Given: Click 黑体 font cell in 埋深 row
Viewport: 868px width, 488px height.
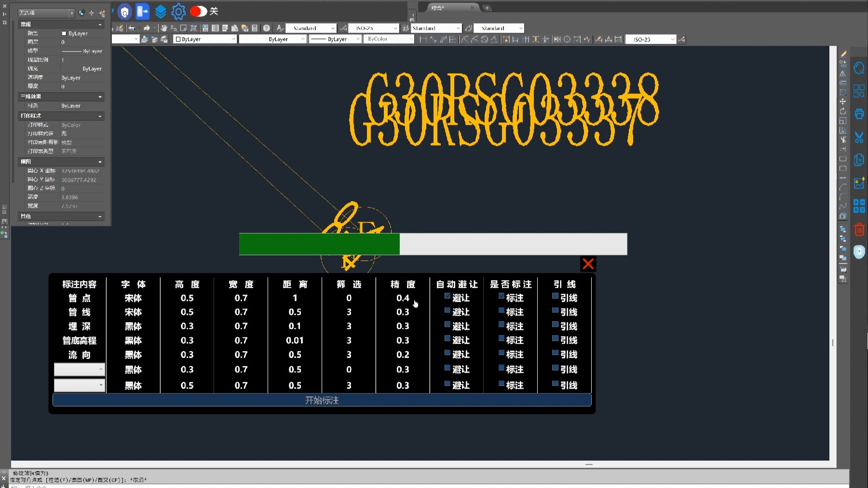Looking at the screenshot, I should click(133, 326).
